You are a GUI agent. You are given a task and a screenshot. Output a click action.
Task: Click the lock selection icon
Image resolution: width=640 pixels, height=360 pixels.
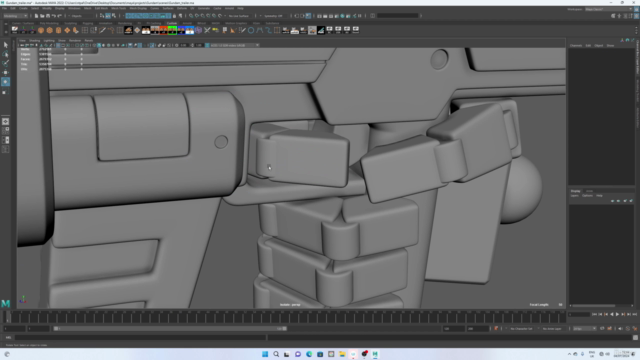click(x=175, y=16)
